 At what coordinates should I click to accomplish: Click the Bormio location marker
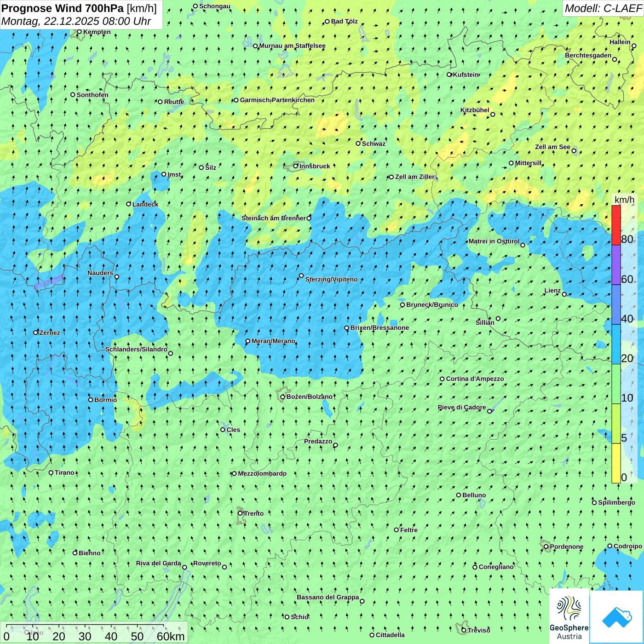(91, 400)
